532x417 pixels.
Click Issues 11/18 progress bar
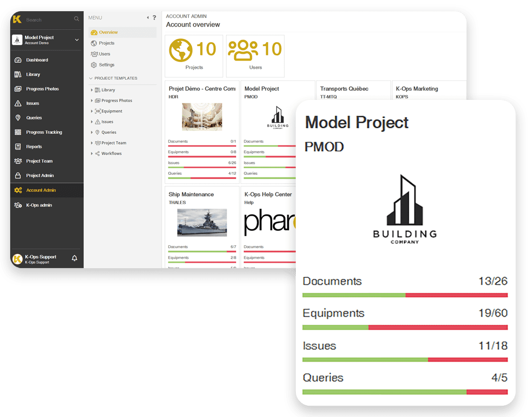405,360
